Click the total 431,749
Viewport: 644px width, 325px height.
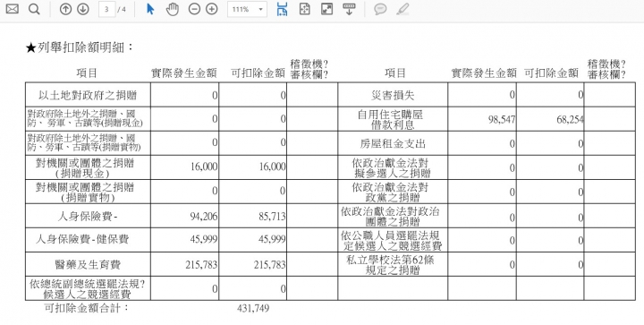click(x=253, y=308)
